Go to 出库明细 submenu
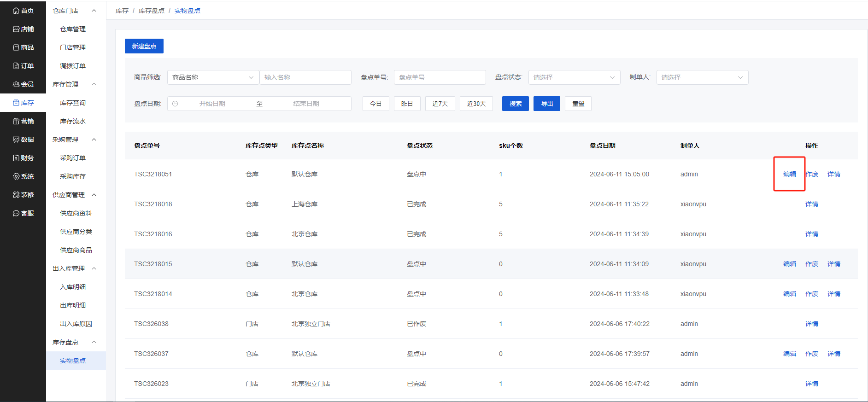This screenshot has height=402, width=868. (73, 305)
